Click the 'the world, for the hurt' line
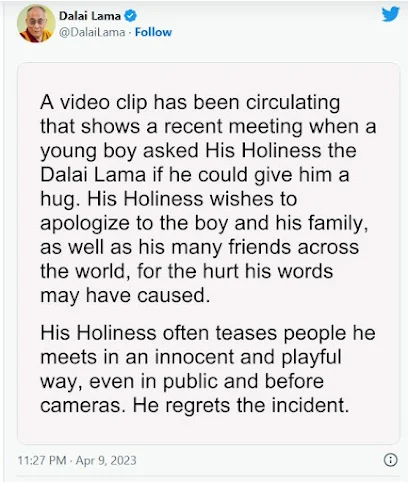This screenshot has height=482, width=408. 187,271
